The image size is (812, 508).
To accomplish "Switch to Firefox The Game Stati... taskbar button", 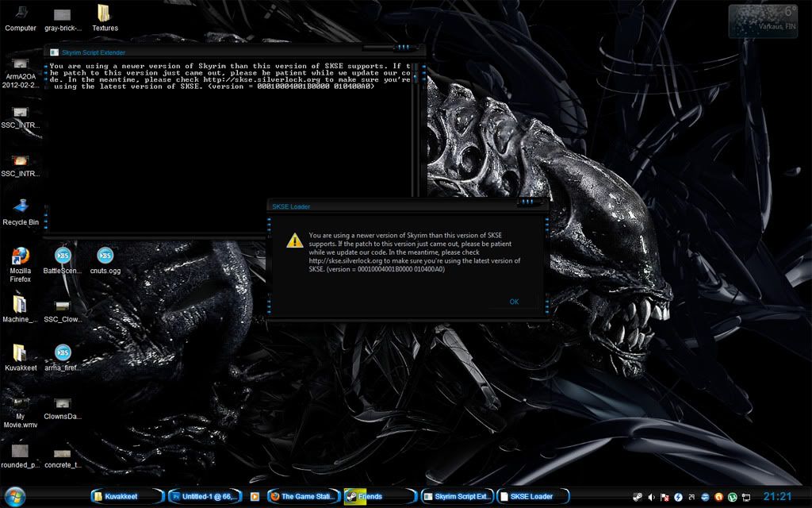I will (x=304, y=496).
